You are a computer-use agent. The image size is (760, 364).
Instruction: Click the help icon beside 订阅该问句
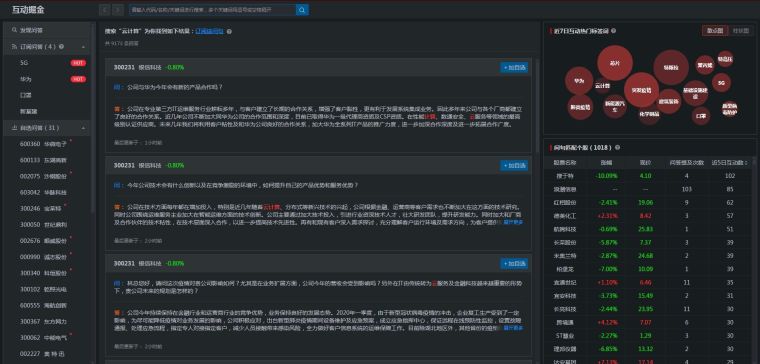tap(229, 31)
